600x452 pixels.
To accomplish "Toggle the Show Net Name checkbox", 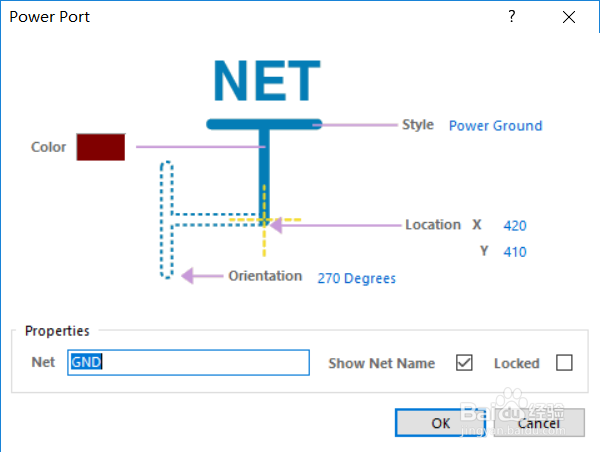I will click(464, 362).
